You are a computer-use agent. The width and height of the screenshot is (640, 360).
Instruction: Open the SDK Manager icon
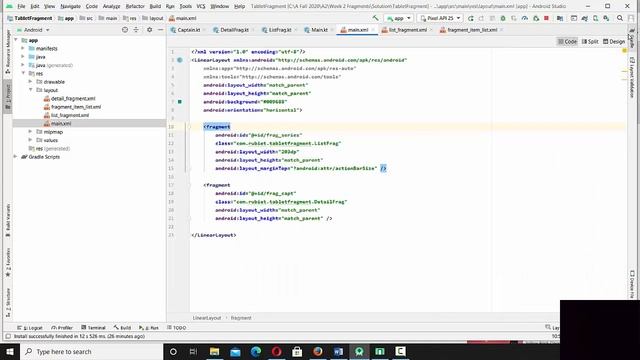pyautogui.click(x=606, y=18)
